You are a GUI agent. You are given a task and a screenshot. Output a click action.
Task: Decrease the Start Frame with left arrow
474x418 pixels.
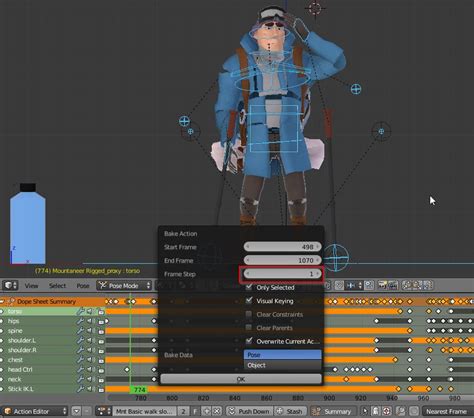point(247,247)
